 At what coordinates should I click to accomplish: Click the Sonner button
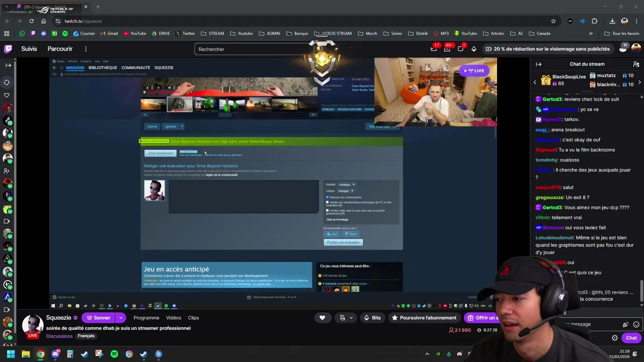[98, 318]
